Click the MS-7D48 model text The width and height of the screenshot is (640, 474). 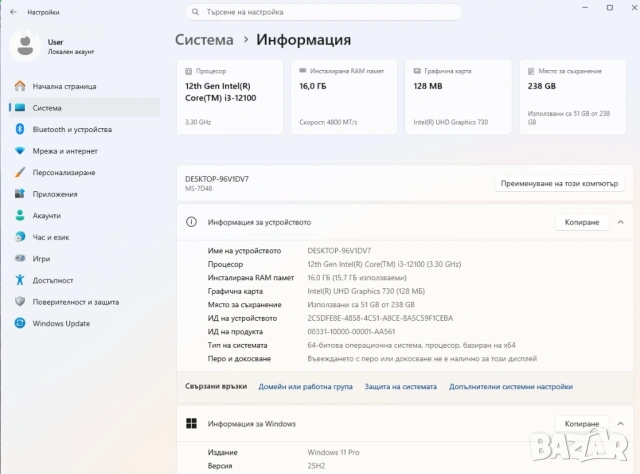click(198, 189)
